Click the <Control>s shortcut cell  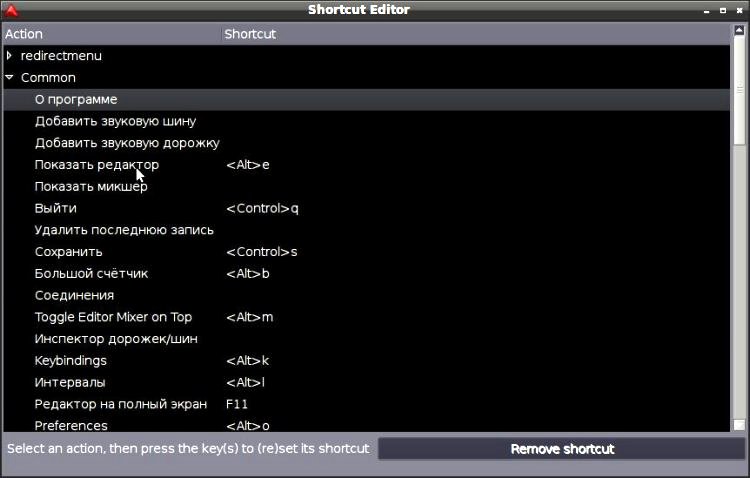click(x=262, y=252)
